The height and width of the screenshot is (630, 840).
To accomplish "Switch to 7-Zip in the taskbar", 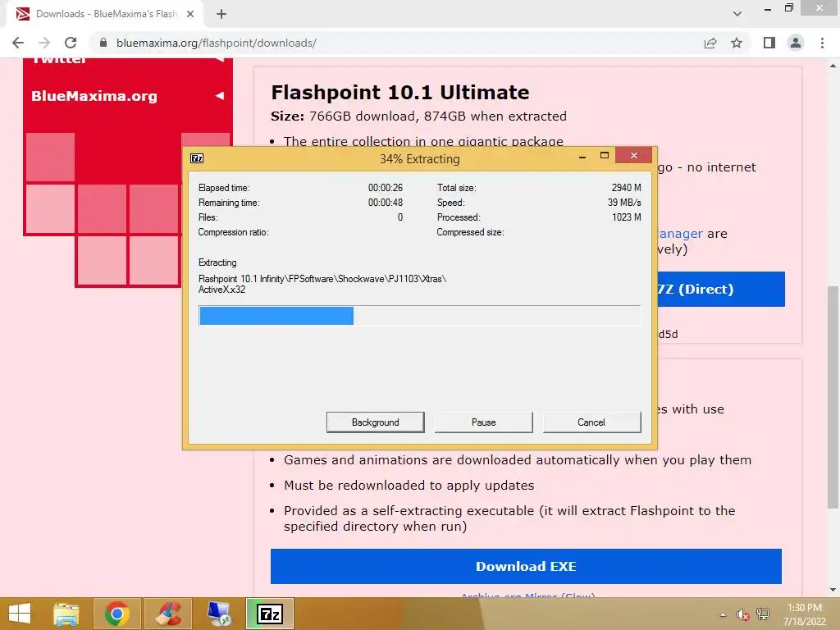I will [270, 614].
